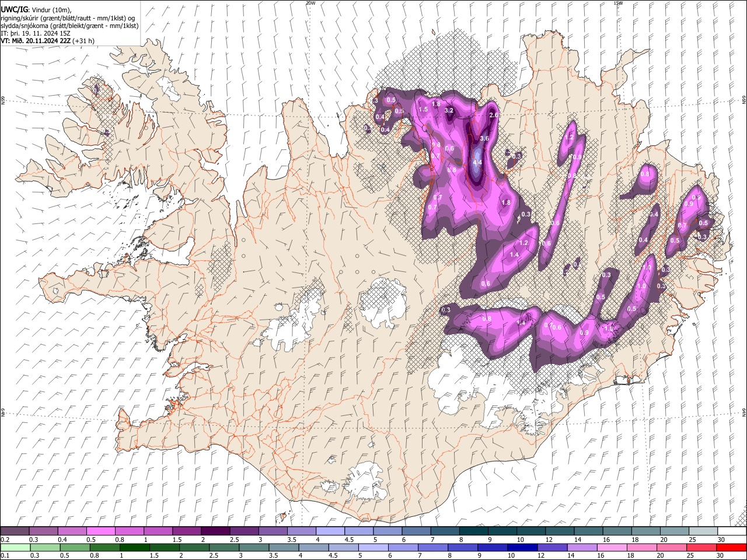Click the '2.6' contour value label
Viewport: 747px width, 560px height.
tap(494, 116)
